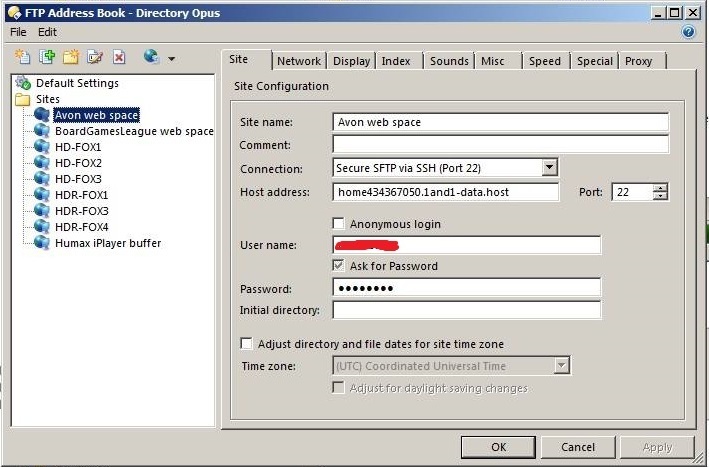Open the dropdown arrow next to the globe icon
709x467 pixels.
(x=171, y=58)
